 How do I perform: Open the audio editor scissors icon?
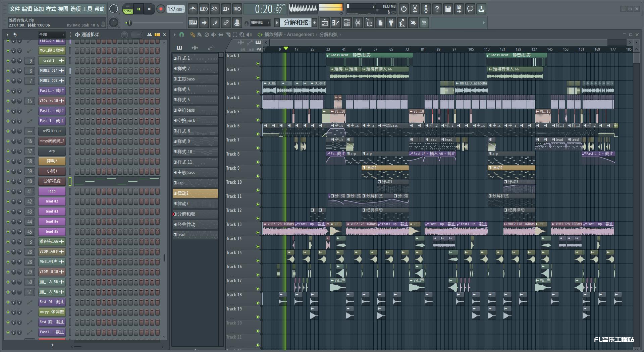point(415,9)
